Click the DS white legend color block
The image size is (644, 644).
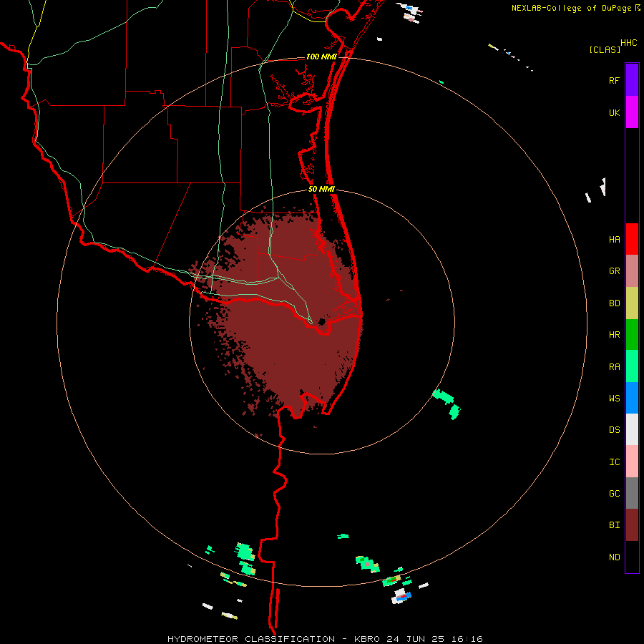point(632,429)
